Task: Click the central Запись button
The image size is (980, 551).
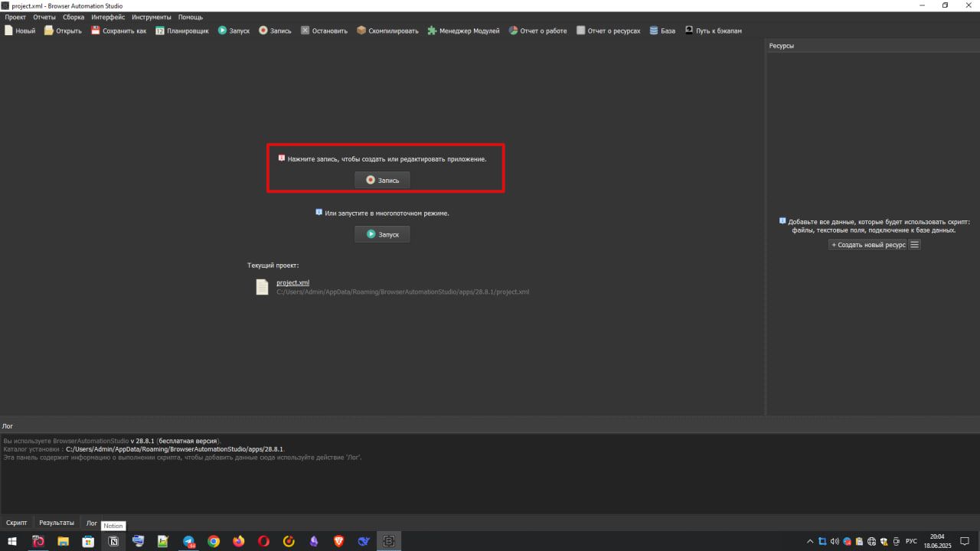Action: (x=382, y=181)
